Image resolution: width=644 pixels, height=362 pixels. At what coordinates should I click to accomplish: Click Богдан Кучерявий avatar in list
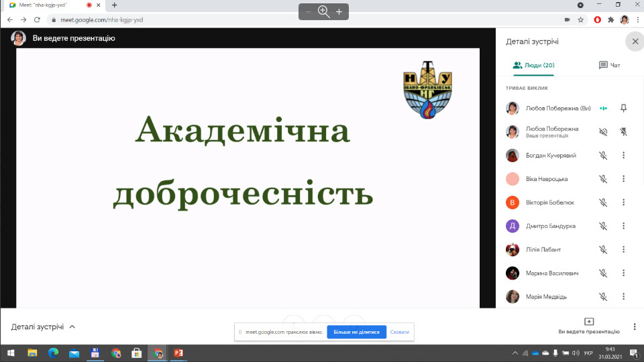pyautogui.click(x=513, y=156)
